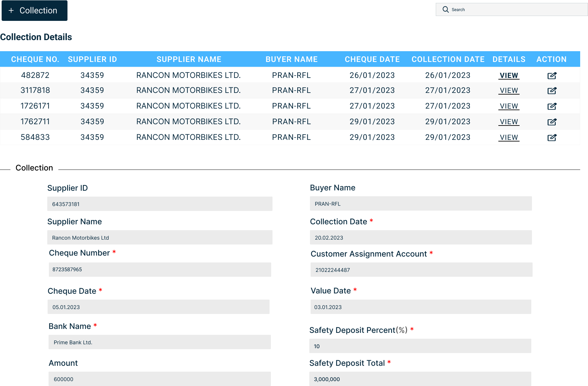588x386 pixels.
Task: Click Safety Deposit Percent field
Action: [420, 346]
